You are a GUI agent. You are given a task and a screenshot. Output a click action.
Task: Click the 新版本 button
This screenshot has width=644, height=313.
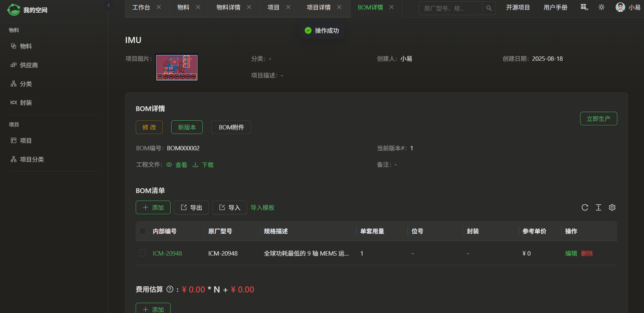coord(187,127)
